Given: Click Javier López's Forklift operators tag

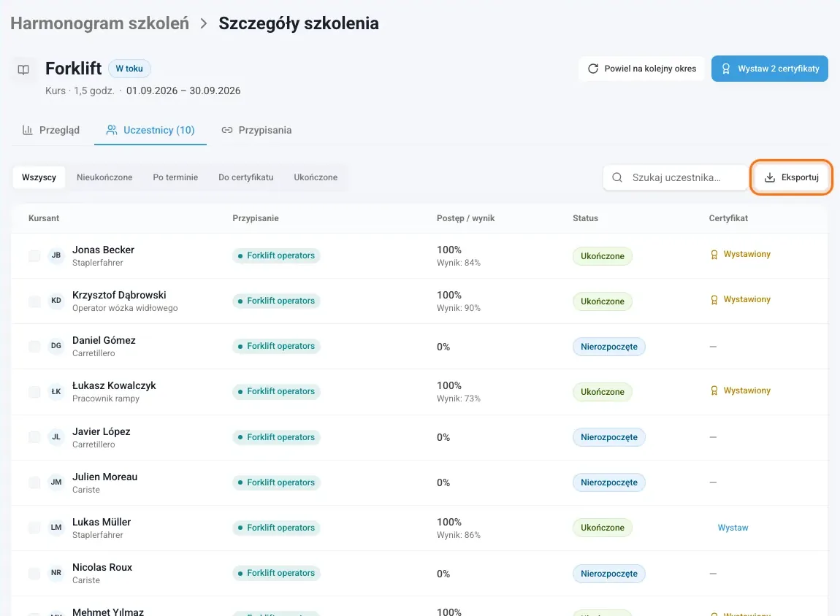Looking at the screenshot, I should [276, 437].
